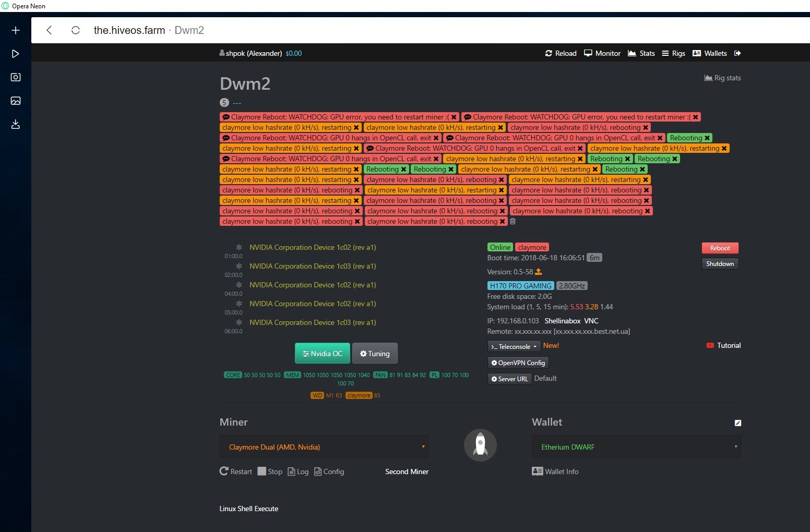Image resolution: width=810 pixels, height=532 pixels.
Task: Click the NVIDIA Device 1c02 at 01:00.0
Action: [313, 247]
